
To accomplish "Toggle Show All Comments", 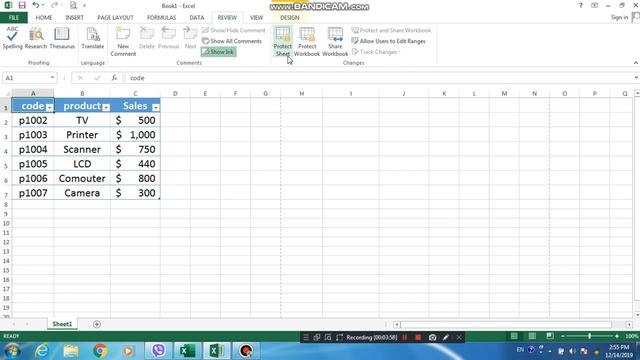I will (x=232, y=41).
